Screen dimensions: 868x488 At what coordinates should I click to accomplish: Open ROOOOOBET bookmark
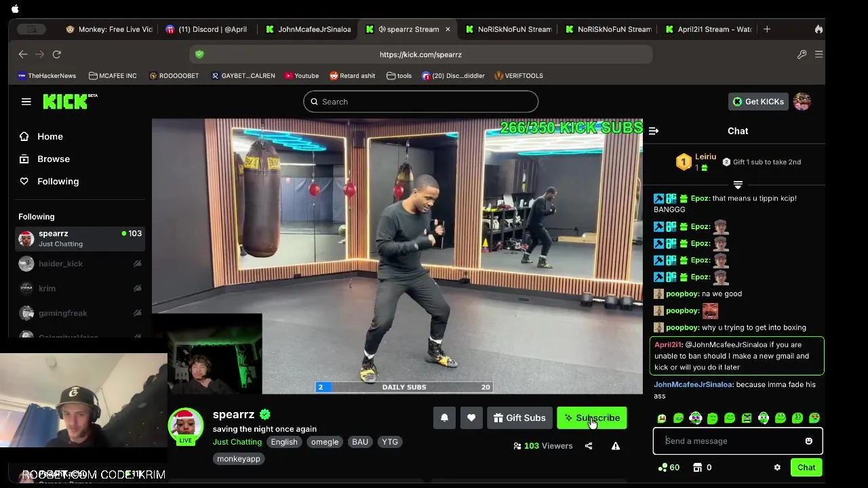(174, 76)
